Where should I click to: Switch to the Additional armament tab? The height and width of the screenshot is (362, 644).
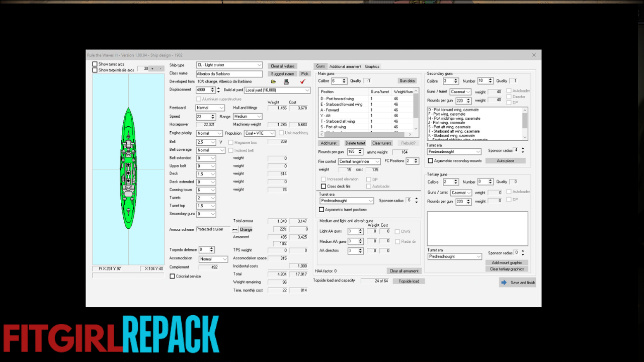[345, 66]
